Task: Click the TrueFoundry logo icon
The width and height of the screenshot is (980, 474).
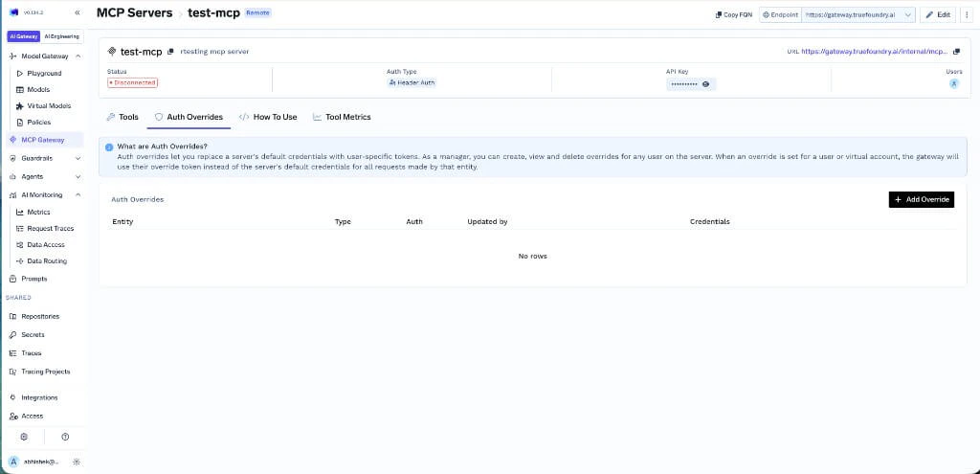Action: click(x=13, y=12)
